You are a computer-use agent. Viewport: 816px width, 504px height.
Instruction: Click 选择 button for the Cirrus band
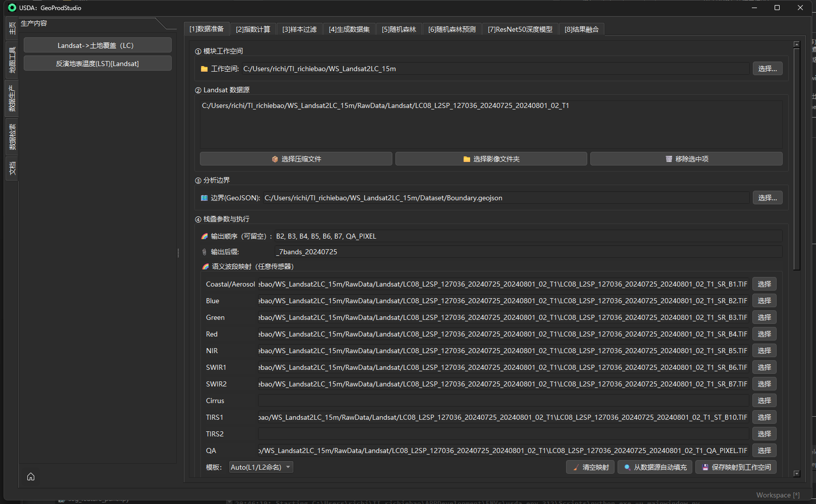point(764,401)
